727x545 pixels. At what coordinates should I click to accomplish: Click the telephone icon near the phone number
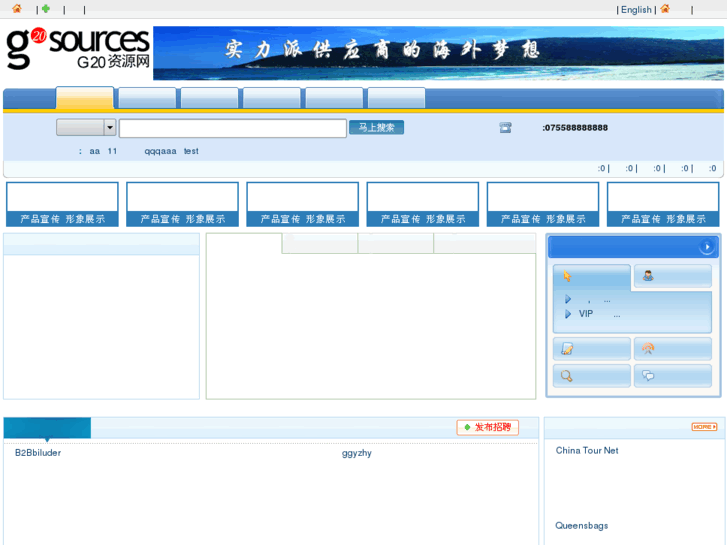pos(505,128)
